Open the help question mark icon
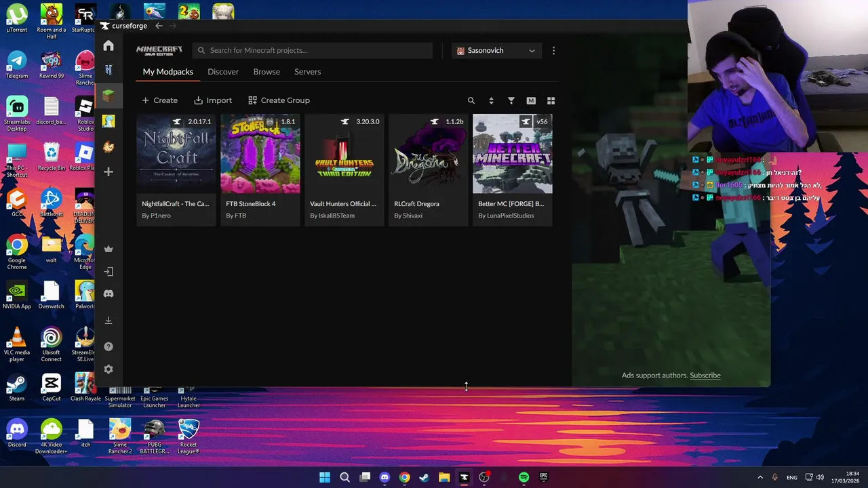Viewport: 868px width, 488px height. click(108, 346)
